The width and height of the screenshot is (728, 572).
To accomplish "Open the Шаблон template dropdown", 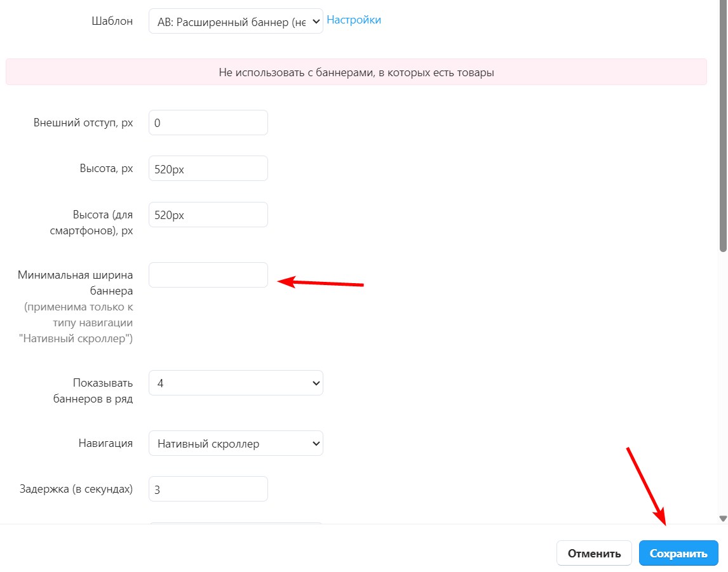I will (235, 21).
